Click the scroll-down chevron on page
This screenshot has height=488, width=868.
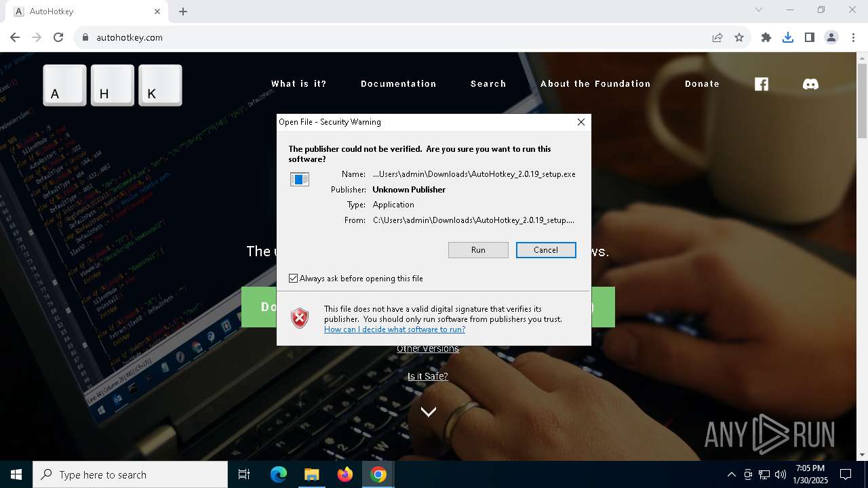coord(428,411)
